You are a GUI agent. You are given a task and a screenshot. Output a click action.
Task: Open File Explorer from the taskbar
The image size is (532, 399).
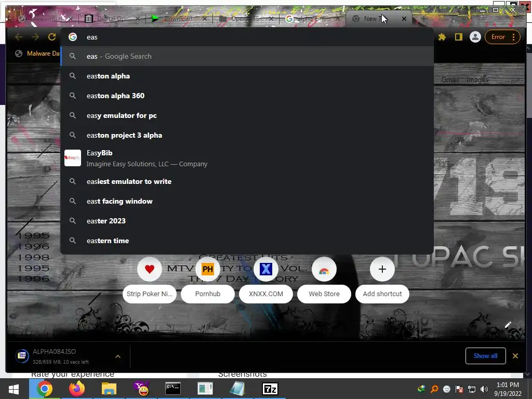109,389
